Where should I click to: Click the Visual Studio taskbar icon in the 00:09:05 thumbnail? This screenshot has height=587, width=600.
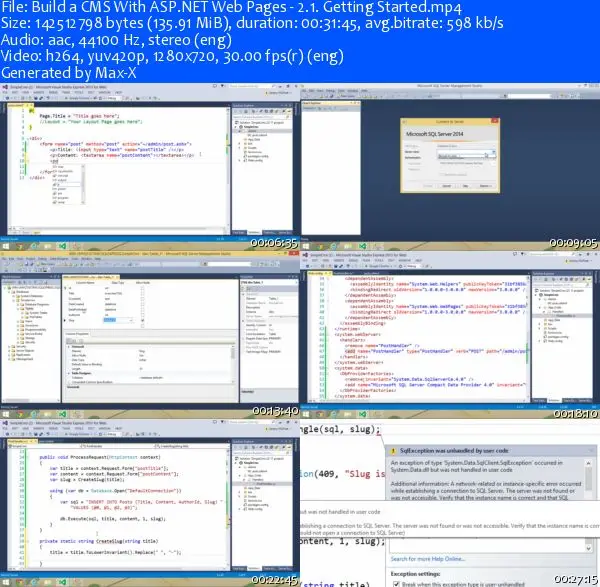(362, 246)
